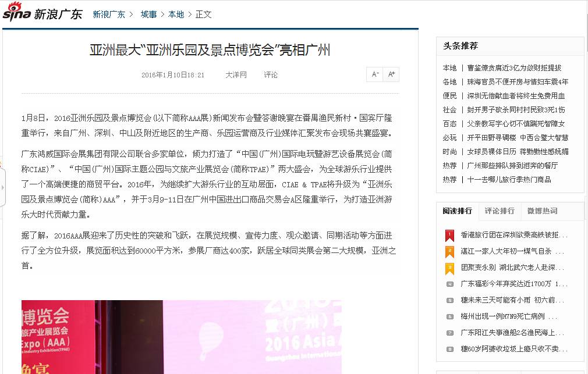The width and height of the screenshot is (588, 374).
Task: Open the 评论 link under the title
Action: coord(270,75)
